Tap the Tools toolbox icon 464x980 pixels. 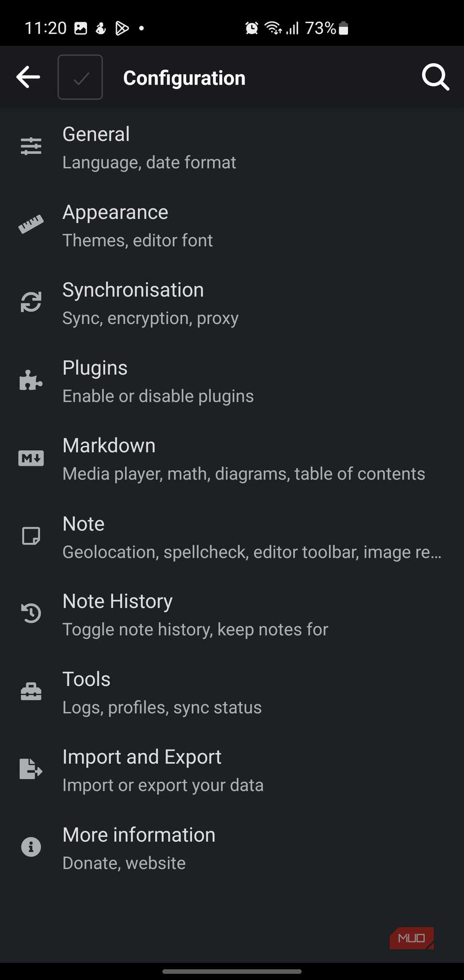31,691
